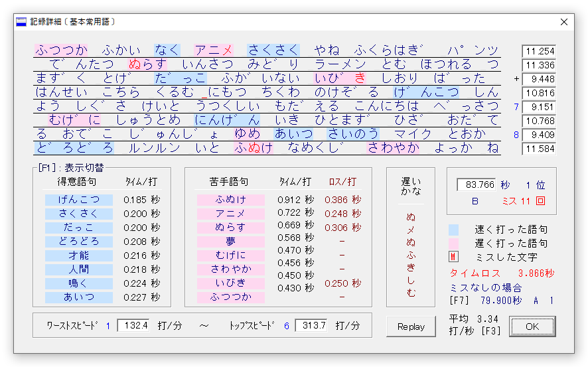Click the 平均 3.34 average text
Image resolution: width=588 pixels, height=367 pixels.
(x=474, y=319)
